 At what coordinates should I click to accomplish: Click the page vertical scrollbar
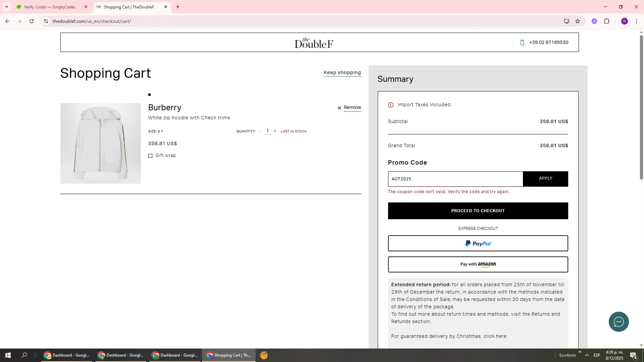point(641,107)
